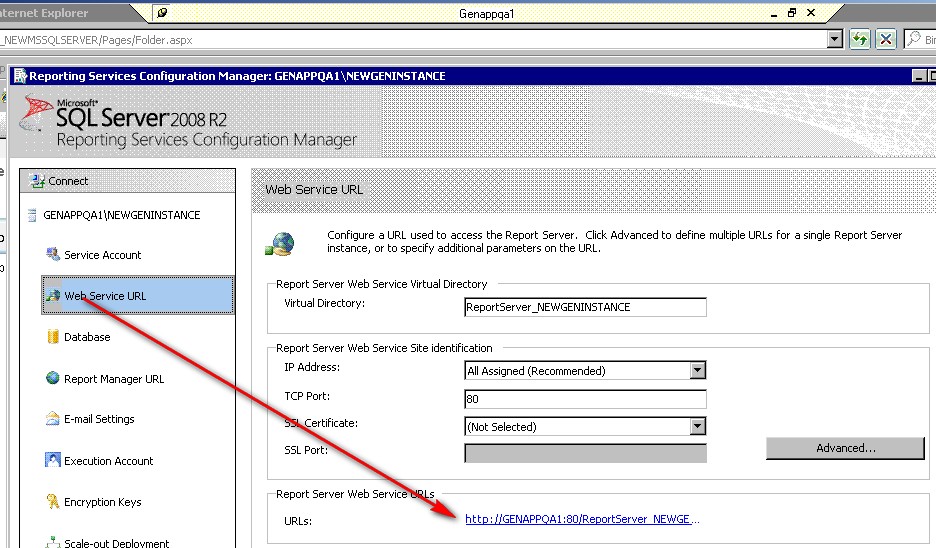Click the server instance icon beside GENAPPQA1

[32, 215]
